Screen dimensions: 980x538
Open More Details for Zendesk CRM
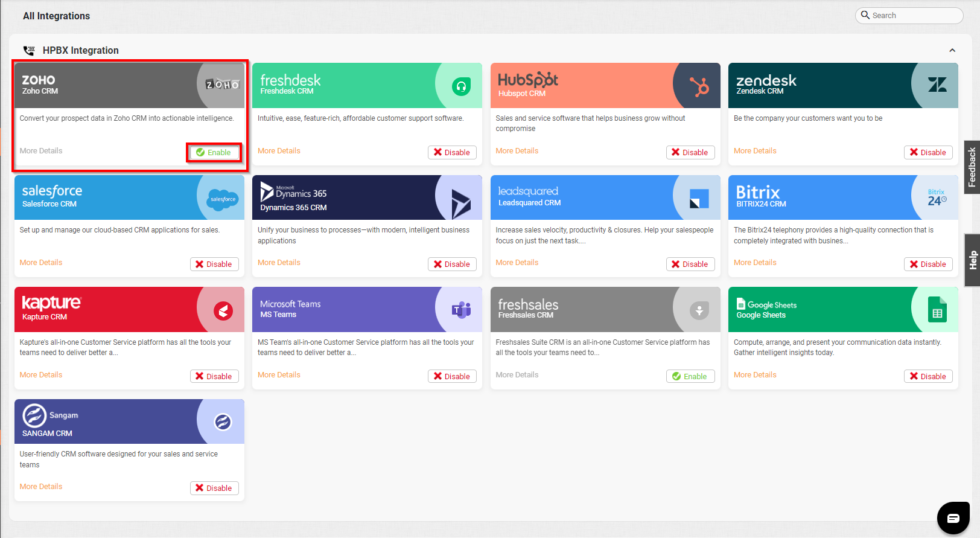pos(755,151)
